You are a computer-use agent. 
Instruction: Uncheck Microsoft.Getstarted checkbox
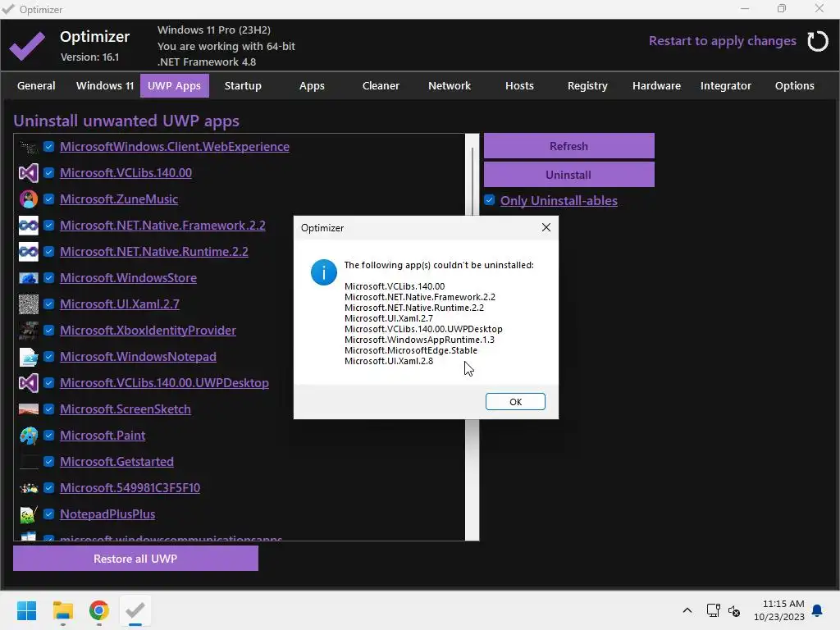(x=48, y=461)
